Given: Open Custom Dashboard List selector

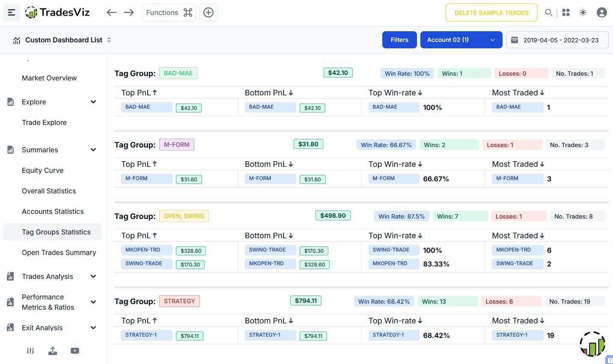Looking at the screenshot, I should (63, 40).
